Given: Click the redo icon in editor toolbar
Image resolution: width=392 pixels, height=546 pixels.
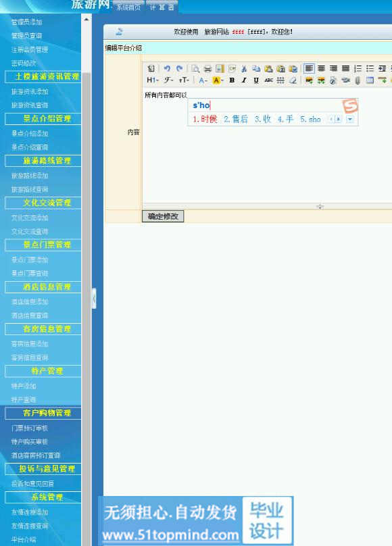Looking at the screenshot, I should click(179, 69).
